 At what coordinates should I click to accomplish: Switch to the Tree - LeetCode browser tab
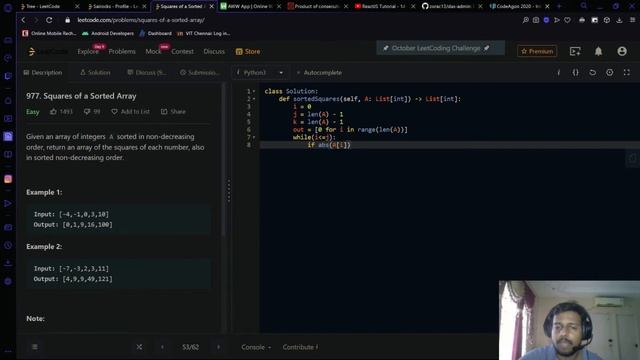click(48, 6)
